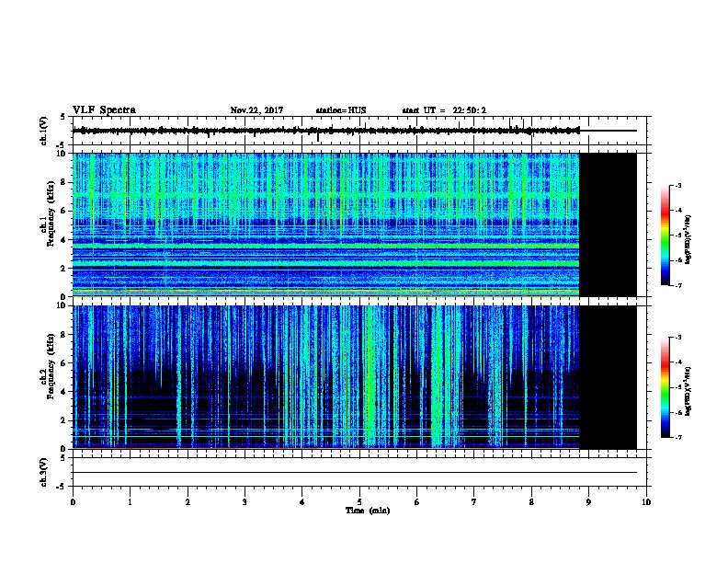728x563 pixels.
Task: Click the "station=HUS" header label
Action: (x=341, y=110)
